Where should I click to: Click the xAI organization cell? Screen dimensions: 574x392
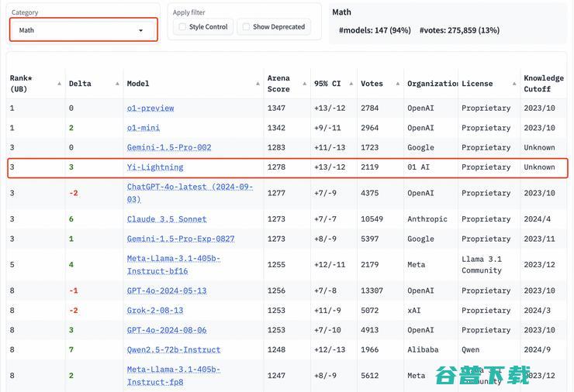[414, 311]
